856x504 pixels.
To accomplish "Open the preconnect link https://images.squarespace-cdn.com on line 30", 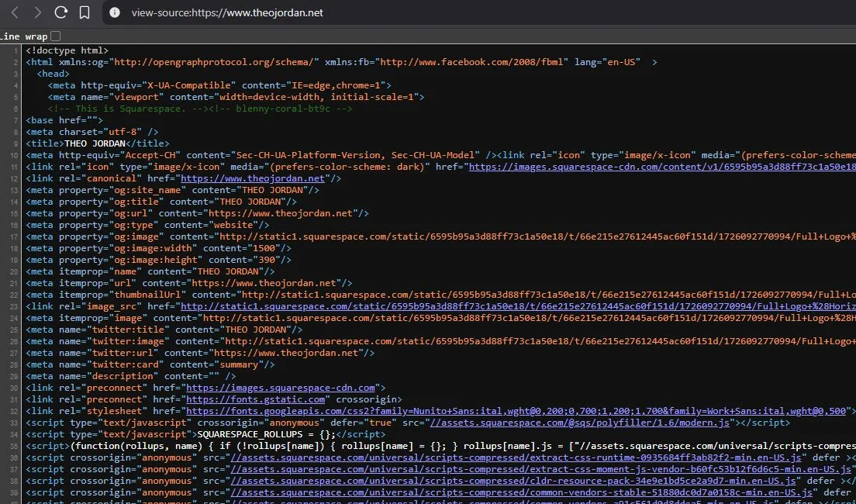I will pos(281,388).
